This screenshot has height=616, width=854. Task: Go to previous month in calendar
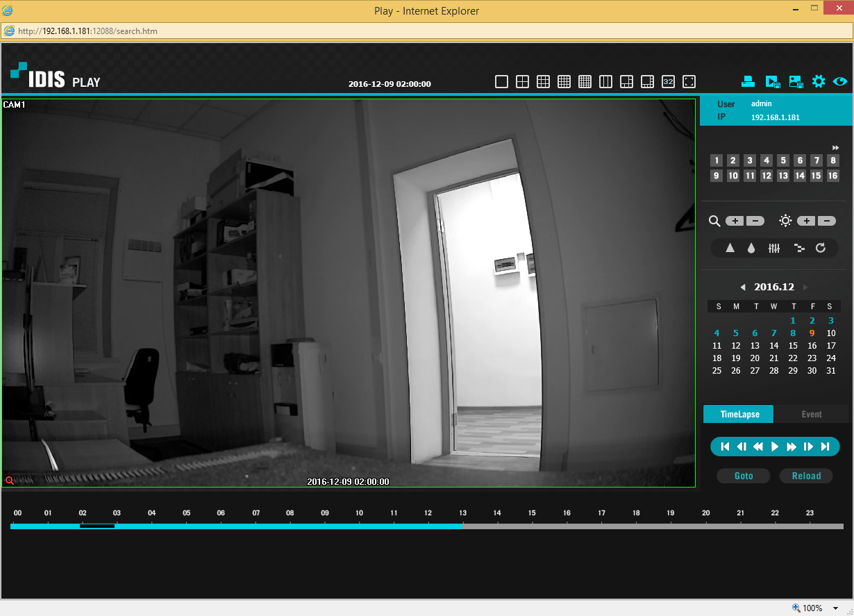tap(742, 288)
